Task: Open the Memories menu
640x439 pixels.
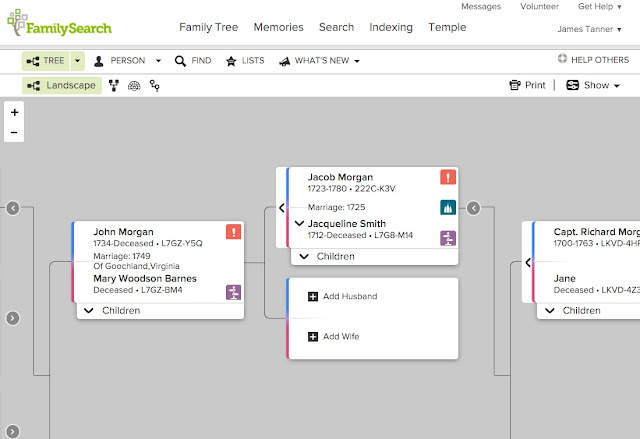Action: click(279, 27)
